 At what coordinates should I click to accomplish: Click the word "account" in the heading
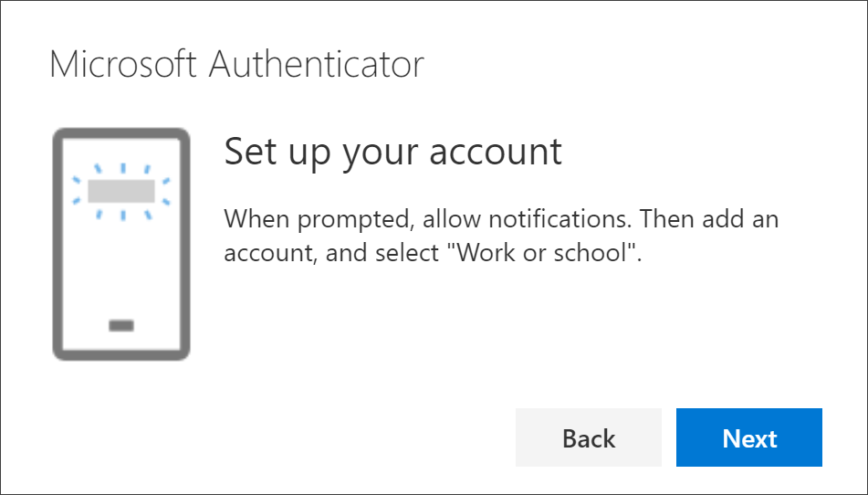coord(497,152)
